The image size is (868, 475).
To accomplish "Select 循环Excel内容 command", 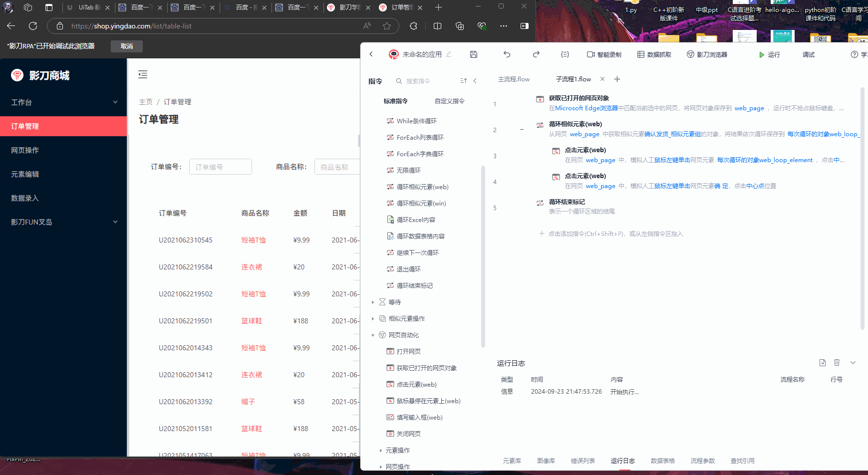I will click(411, 220).
